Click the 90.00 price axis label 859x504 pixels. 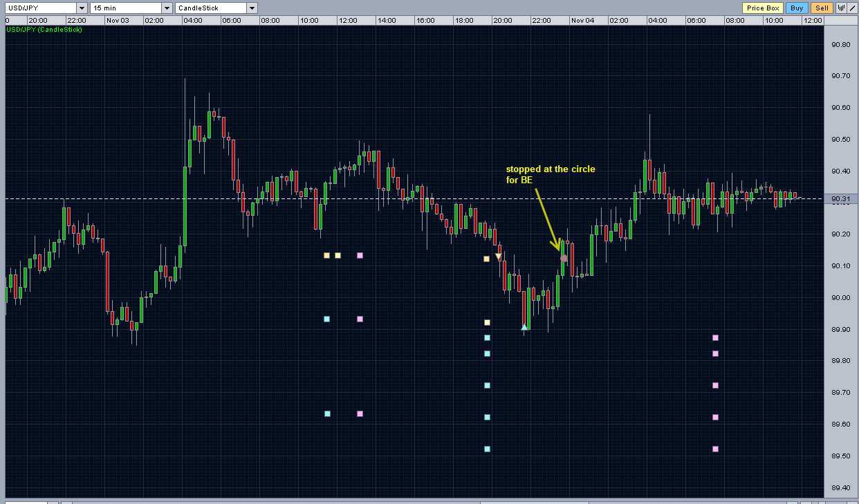pos(840,298)
